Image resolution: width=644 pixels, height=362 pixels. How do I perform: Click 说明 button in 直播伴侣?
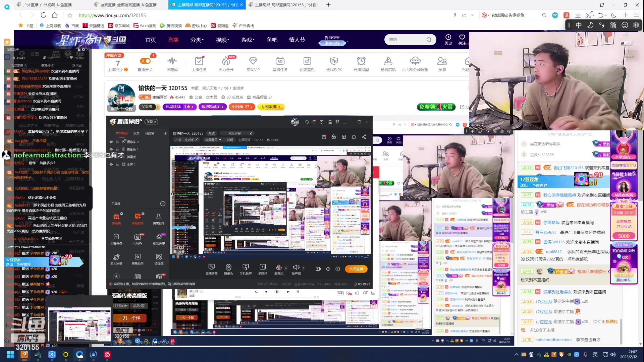(x=230, y=140)
